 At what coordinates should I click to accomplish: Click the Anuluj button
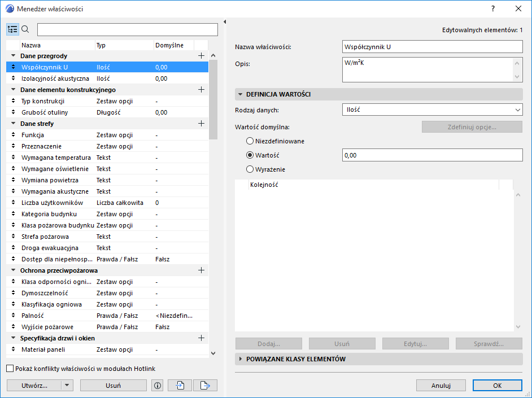coord(441,386)
